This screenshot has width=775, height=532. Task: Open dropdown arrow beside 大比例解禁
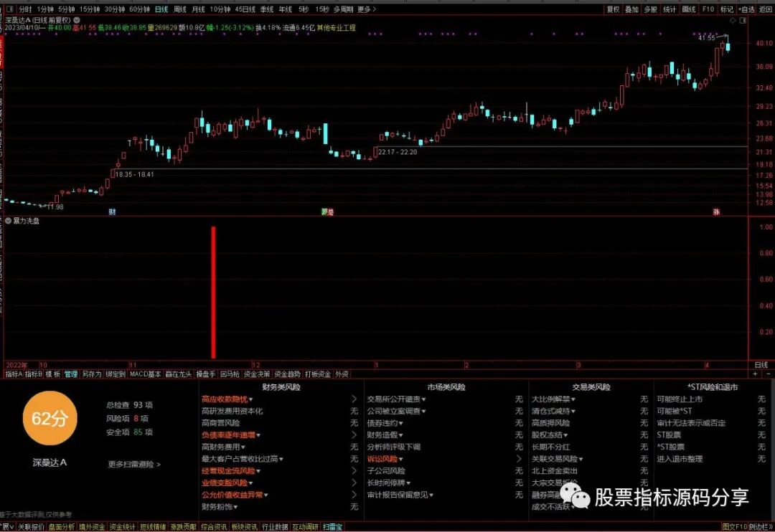tap(573, 399)
